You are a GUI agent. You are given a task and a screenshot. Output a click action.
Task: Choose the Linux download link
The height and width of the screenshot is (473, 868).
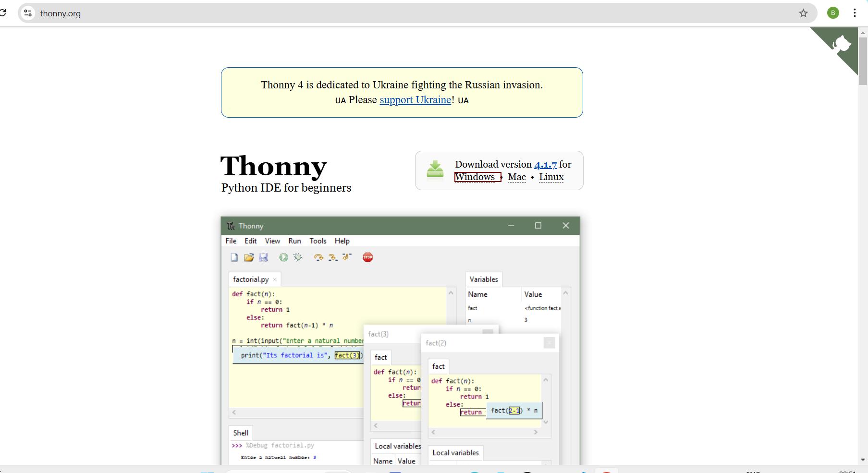point(551,177)
